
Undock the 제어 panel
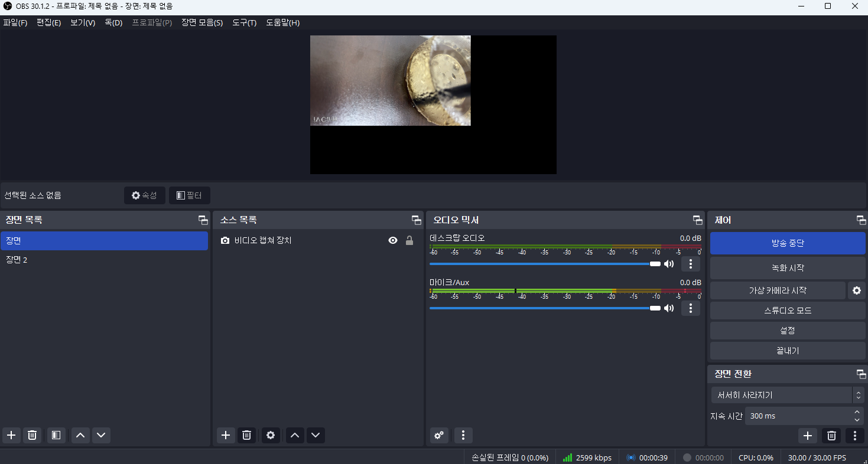point(861,220)
